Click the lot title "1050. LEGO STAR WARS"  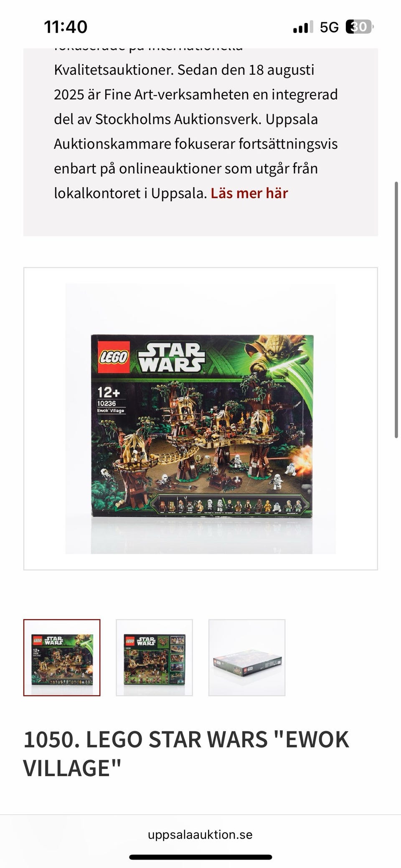[145, 739]
